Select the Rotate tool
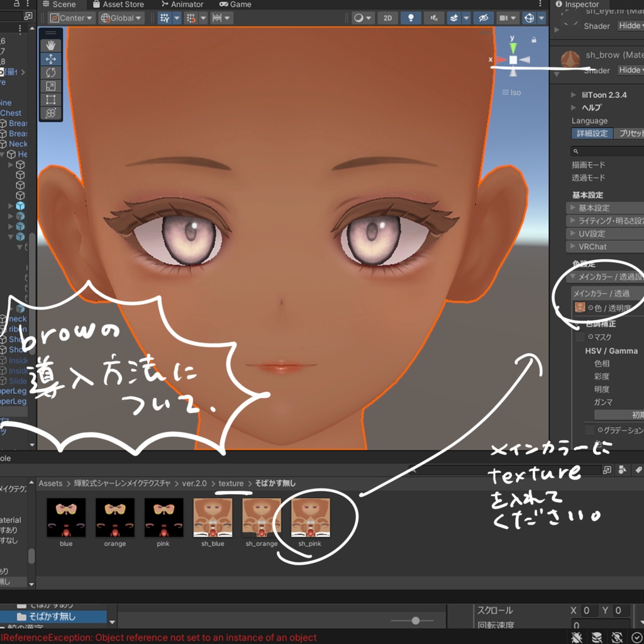The image size is (644, 644). click(x=50, y=73)
